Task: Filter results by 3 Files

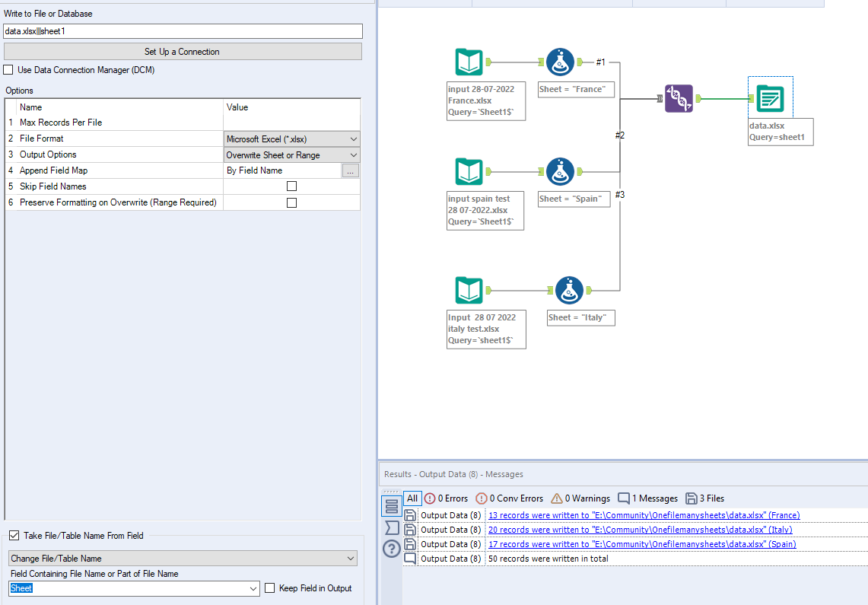Action: (x=704, y=498)
